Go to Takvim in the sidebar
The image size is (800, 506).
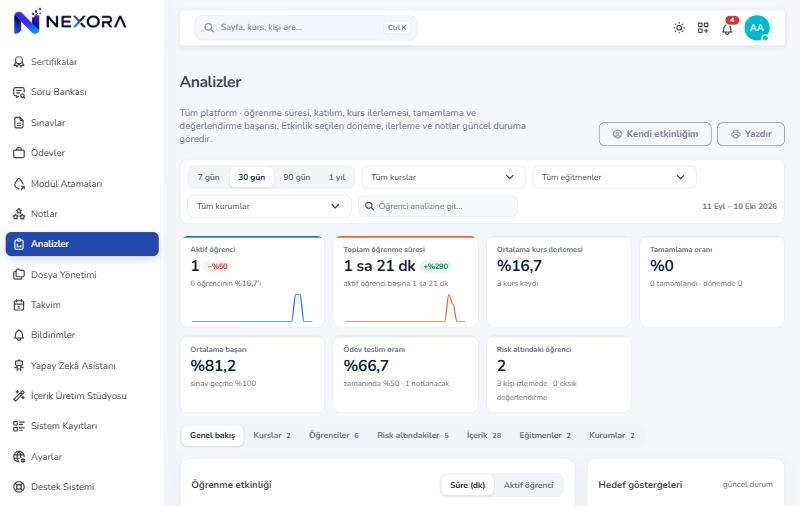[x=82, y=305]
